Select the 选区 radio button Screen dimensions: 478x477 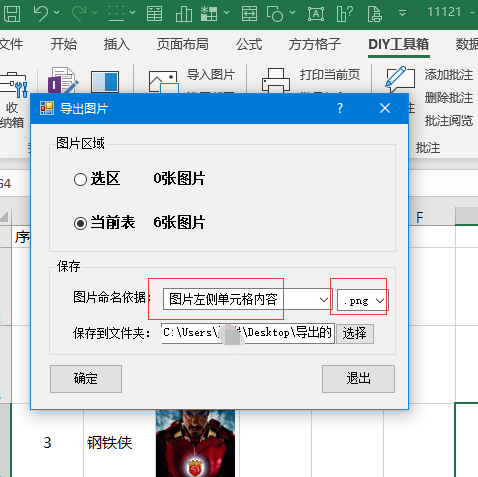click(80, 179)
